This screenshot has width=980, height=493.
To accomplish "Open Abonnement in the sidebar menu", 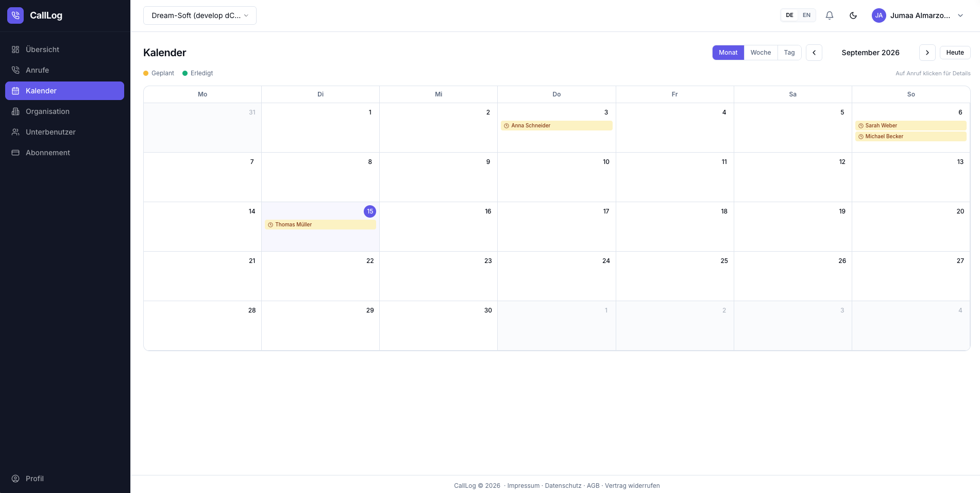I will 64,153.
